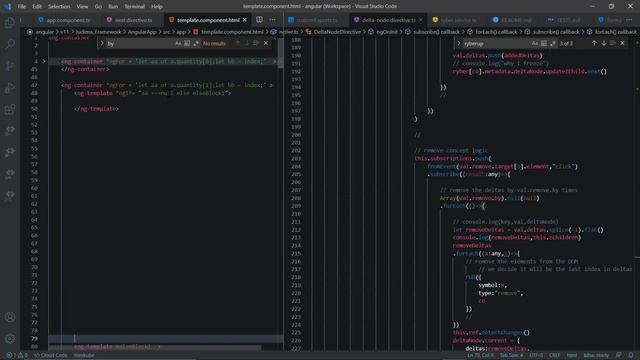Toggle Find in Selection in right find widget
This screenshot has width=640, height=360.
613,43
